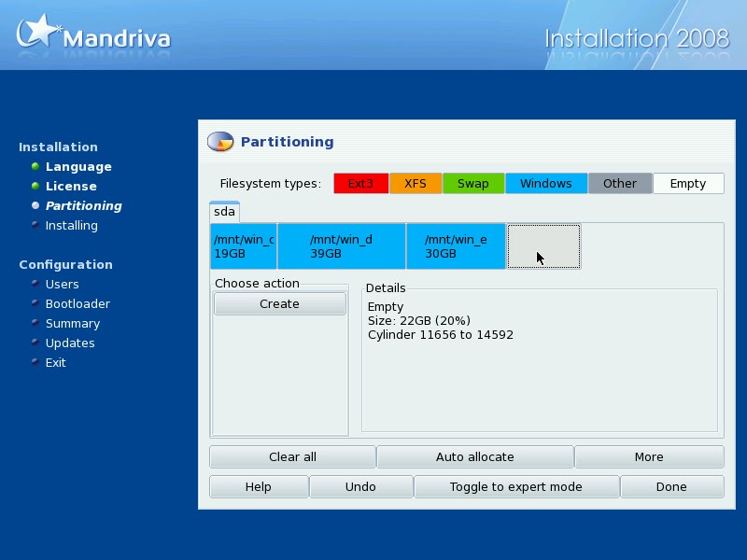
Task: Click the 'Empty' label in Details
Action: coord(386,307)
